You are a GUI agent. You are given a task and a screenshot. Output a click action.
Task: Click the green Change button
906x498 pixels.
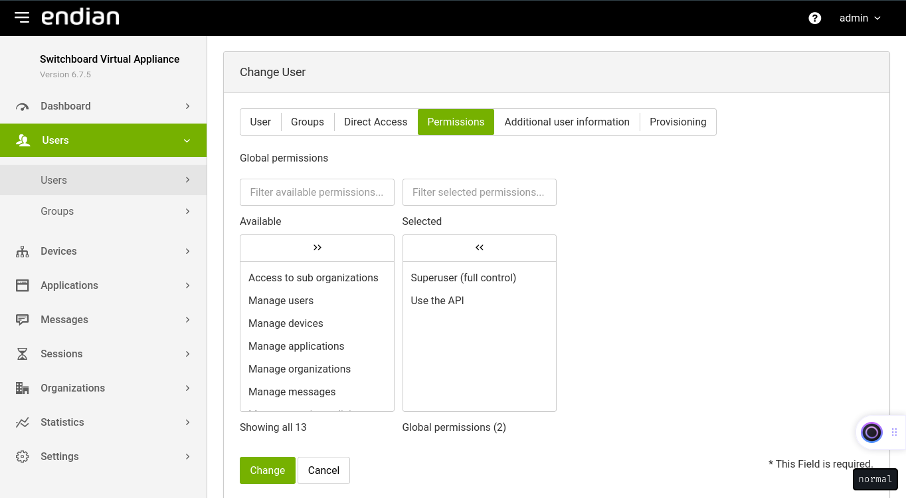pyautogui.click(x=267, y=470)
